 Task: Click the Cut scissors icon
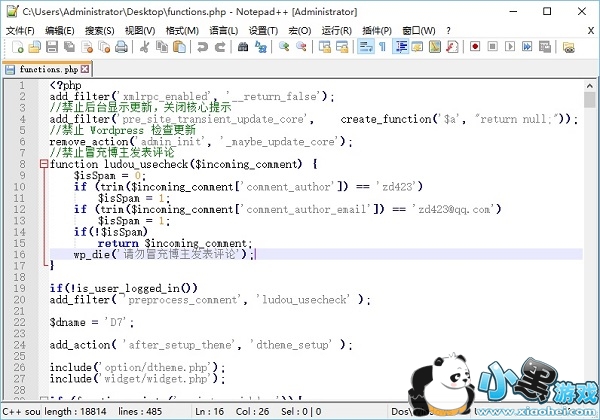[x=145, y=47]
